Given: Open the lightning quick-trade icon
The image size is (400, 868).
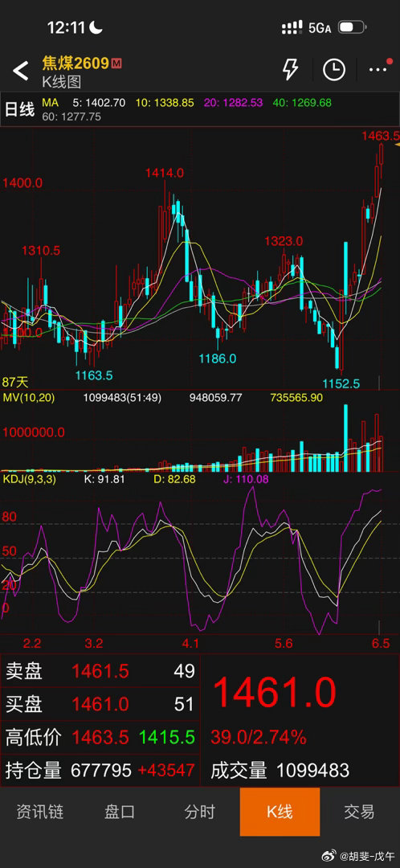Looking at the screenshot, I should pyautogui.click(x=290, y=70).
